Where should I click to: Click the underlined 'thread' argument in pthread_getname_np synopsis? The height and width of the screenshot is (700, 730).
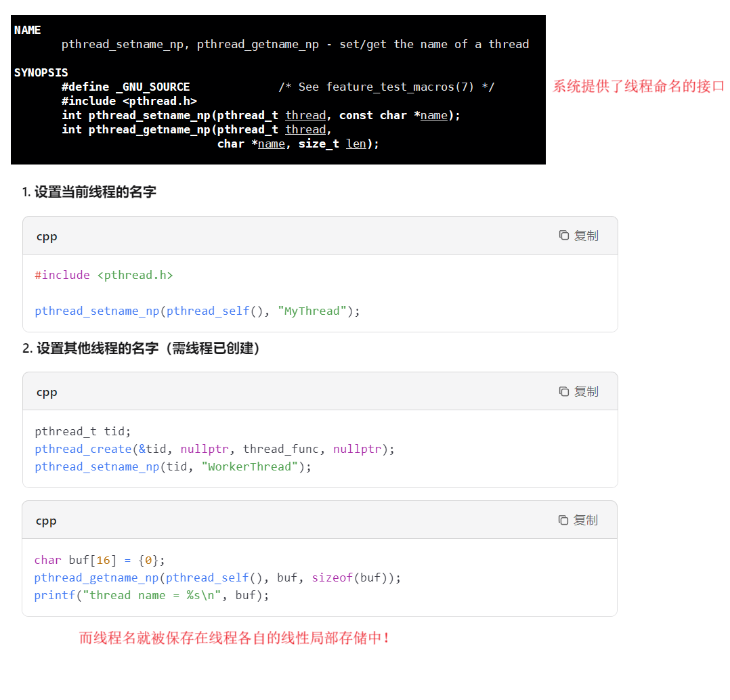305,129
